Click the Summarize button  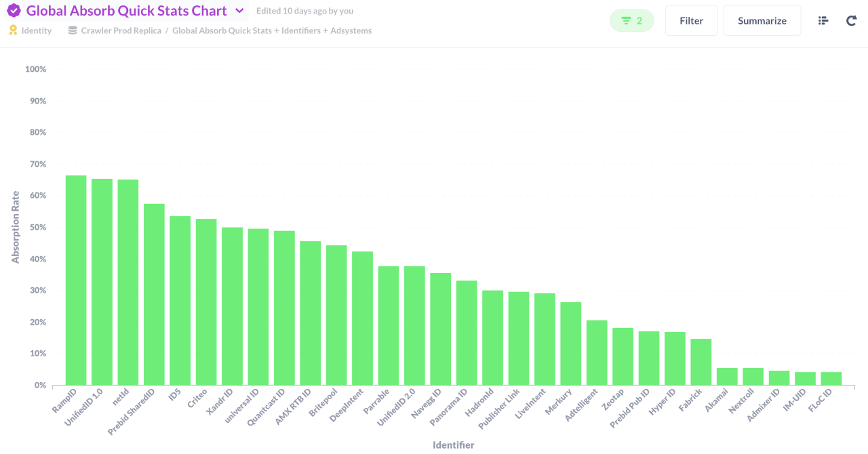(x=762, y=21)
